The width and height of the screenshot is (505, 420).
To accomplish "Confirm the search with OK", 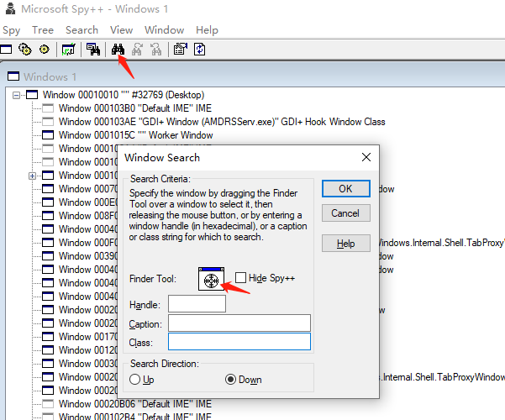I will click(x=346, y=189).
